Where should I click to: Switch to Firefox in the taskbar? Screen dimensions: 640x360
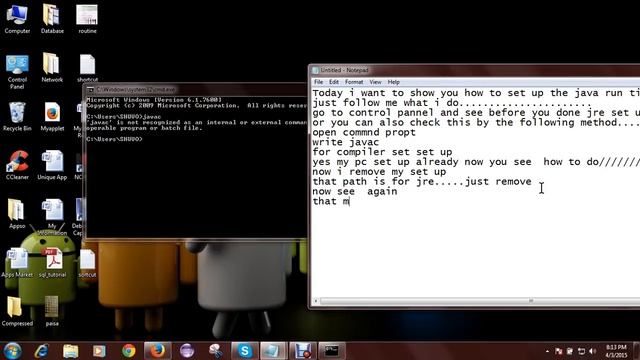158,351
